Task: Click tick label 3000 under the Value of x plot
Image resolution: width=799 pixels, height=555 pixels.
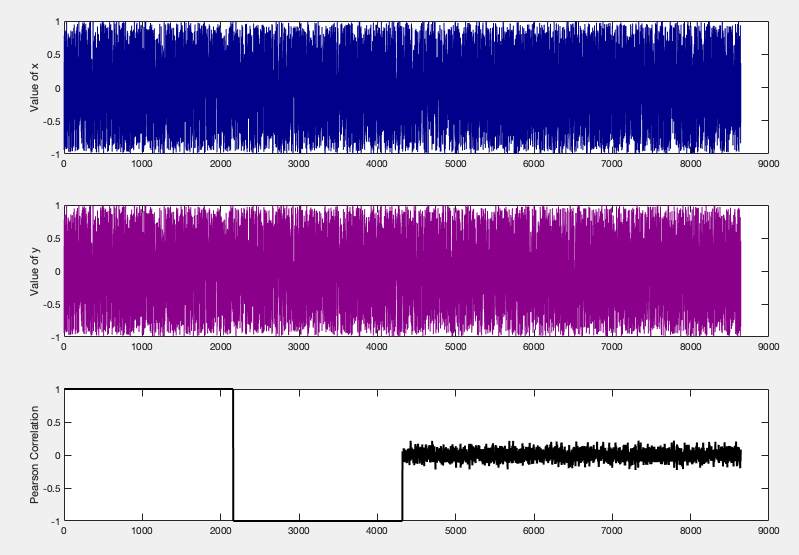Action: click(x=299, y=164)
